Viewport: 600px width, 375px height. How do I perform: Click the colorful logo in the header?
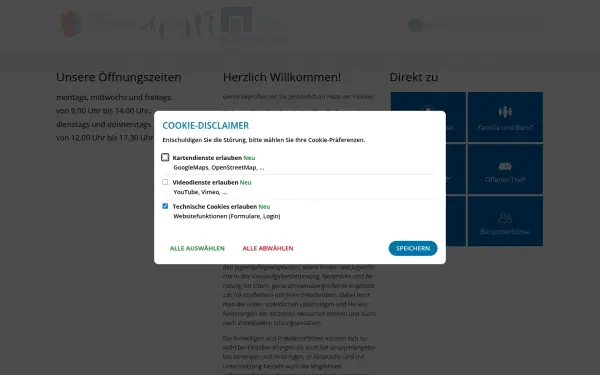click(x=71, y=24)
